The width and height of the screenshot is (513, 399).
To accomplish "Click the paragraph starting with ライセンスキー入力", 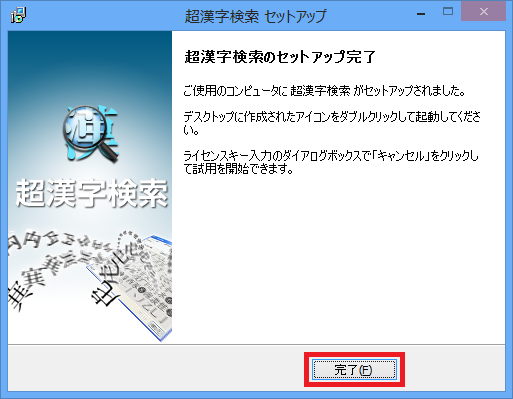I will click(x=331, y=162).
